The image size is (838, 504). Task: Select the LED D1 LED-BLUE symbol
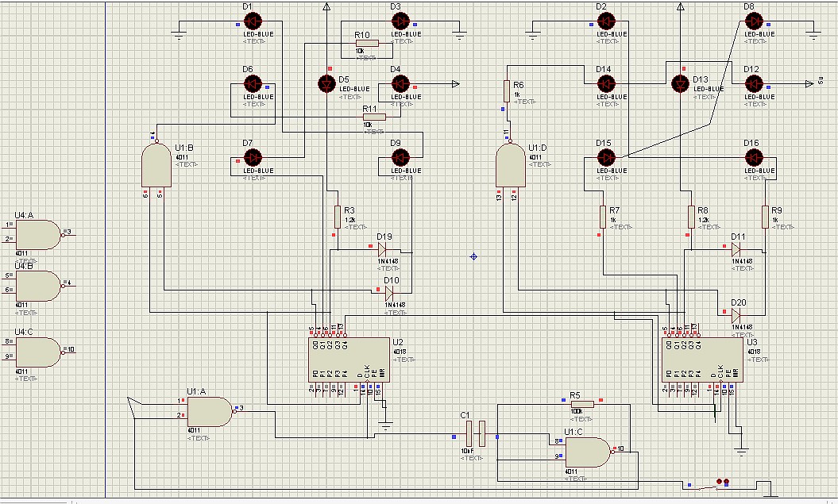click(253, 21)
